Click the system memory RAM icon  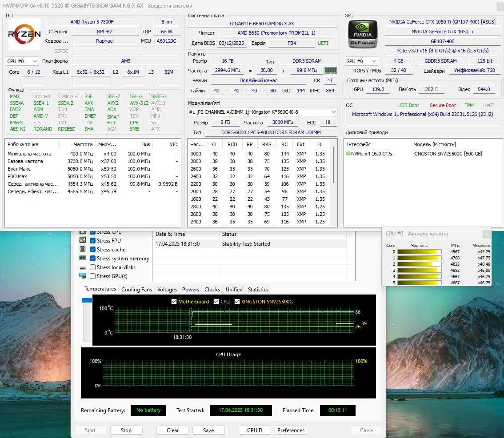tap(83, 258)
